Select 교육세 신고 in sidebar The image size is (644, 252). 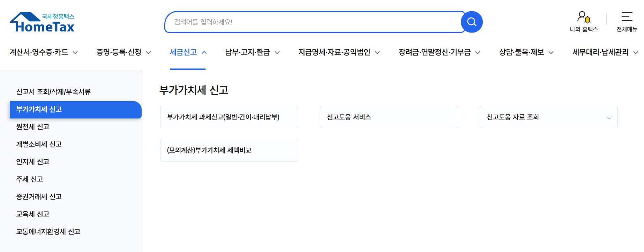(x=33, y=214)
